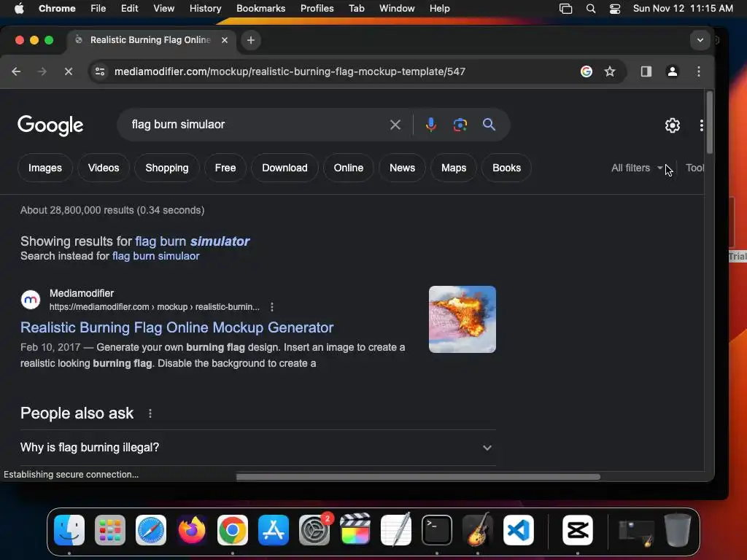Open the History menu
Screen dimensions: 747x560
click(x=205, y=9)
